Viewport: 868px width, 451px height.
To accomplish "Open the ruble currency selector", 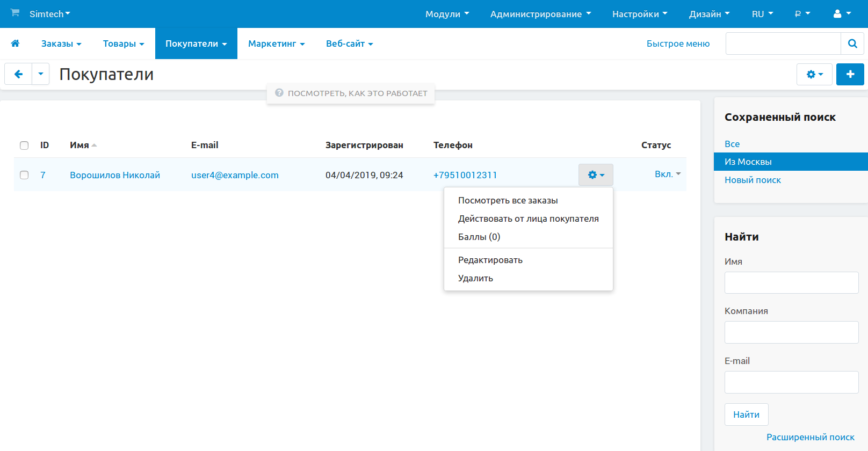I will click(802, 14).
